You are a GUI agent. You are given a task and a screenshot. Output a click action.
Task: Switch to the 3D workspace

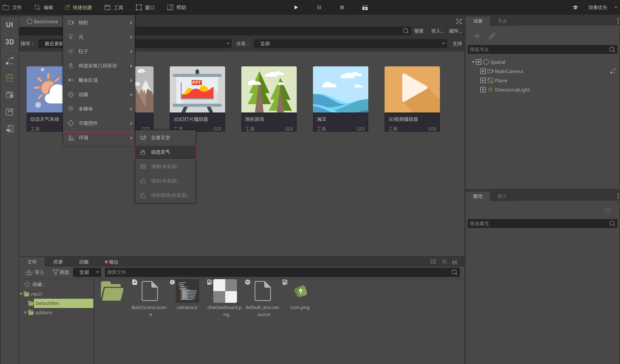pyautogui.click(x=10, y=42)
